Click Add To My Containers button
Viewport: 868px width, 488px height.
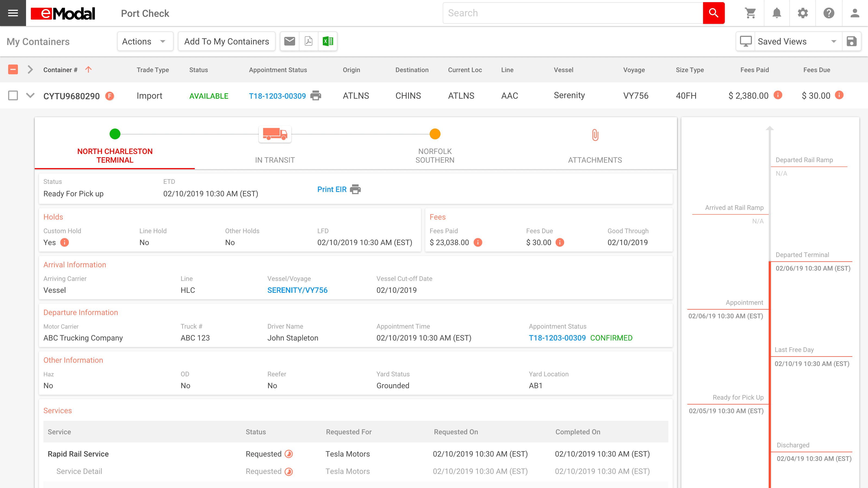226,41
